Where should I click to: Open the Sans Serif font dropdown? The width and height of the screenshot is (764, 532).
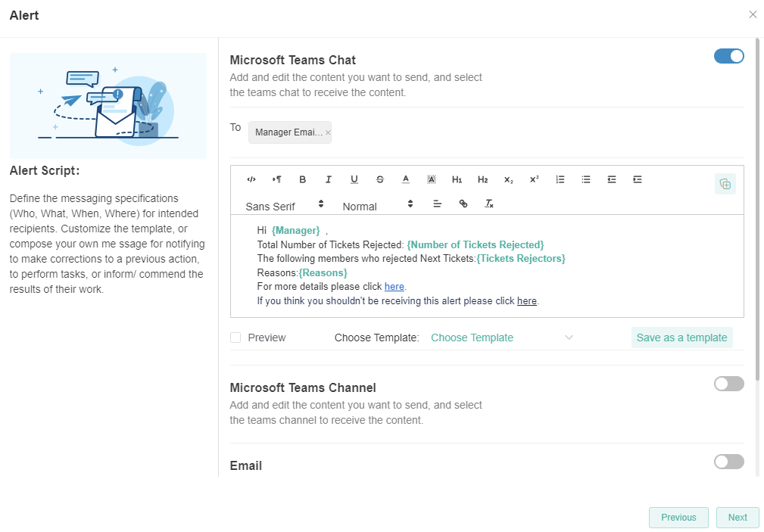(x=285, y=204)
